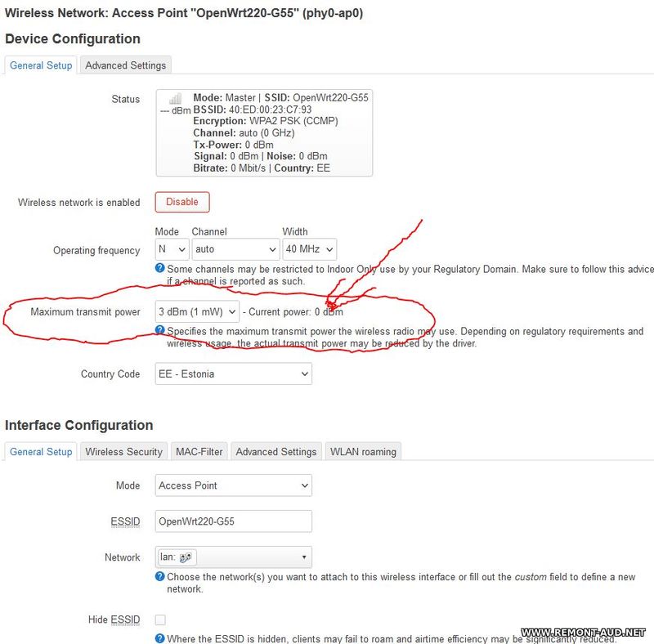This screenshot has width=654, height=644.
Task: Click the red Disable button
Action: coord(182,202)
